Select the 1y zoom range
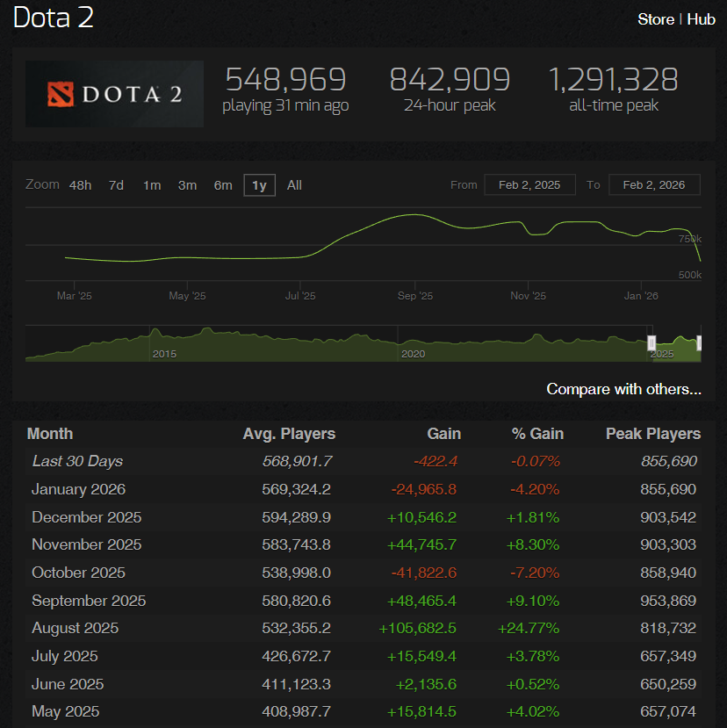This screenshot has width=727, height=728. point(258,184)
